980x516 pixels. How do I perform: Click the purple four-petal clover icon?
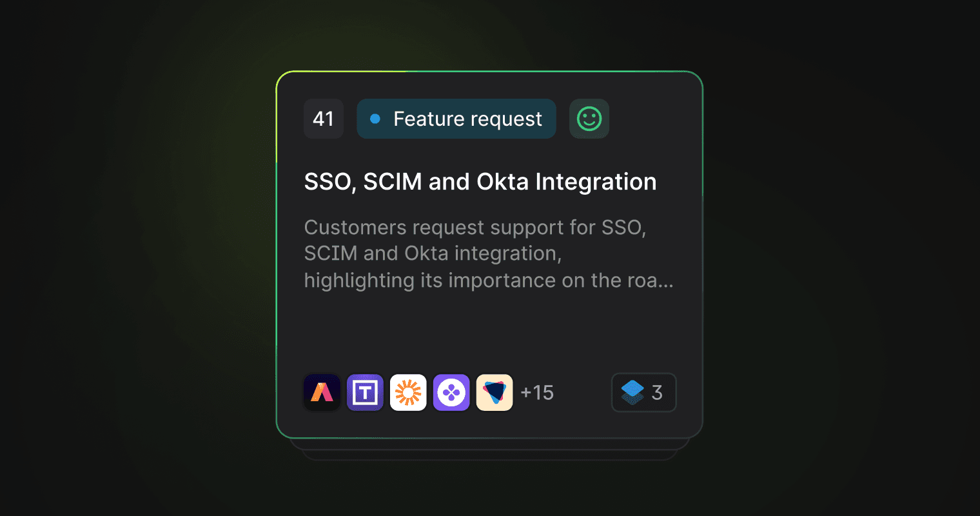pos(451,392)
